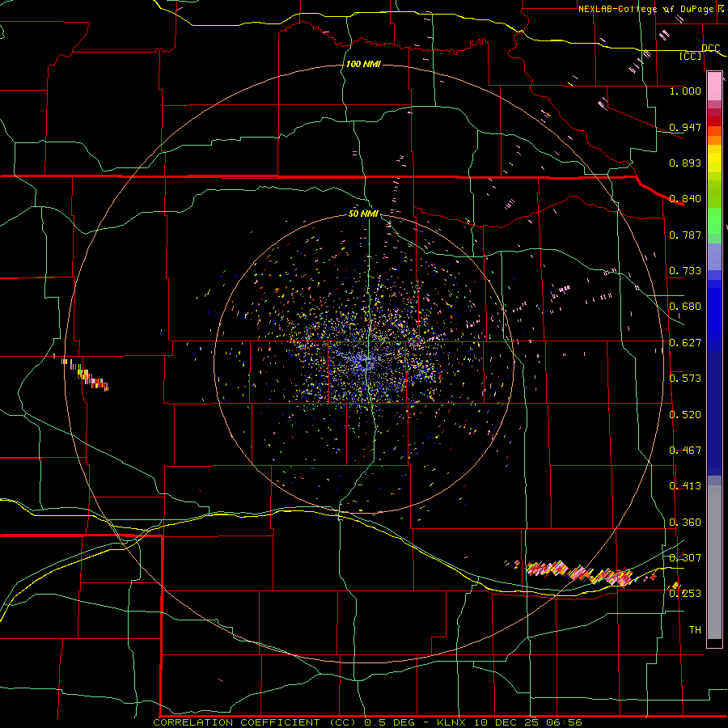The image size is (728, 728).
Task: Select the 0.627 scale value
Action: [x=685, y=343]
